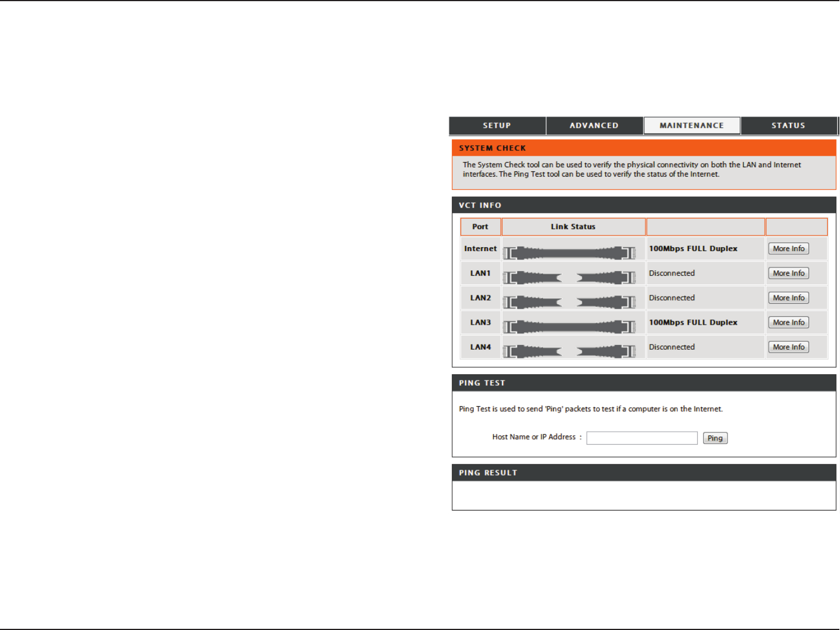Click the VCT INFO section header
Image resolution: width=840 pixels, height=630 pixels.
point(644,205)
